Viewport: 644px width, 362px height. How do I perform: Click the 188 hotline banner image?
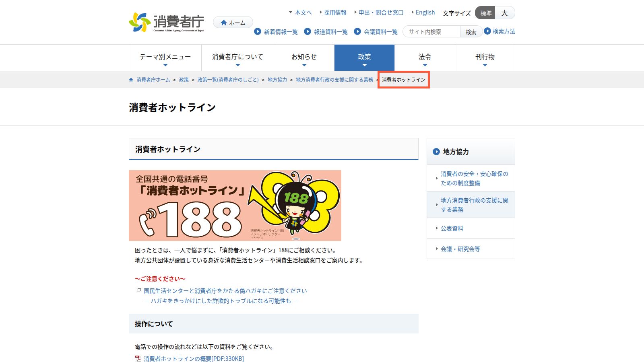click(235, 206)
